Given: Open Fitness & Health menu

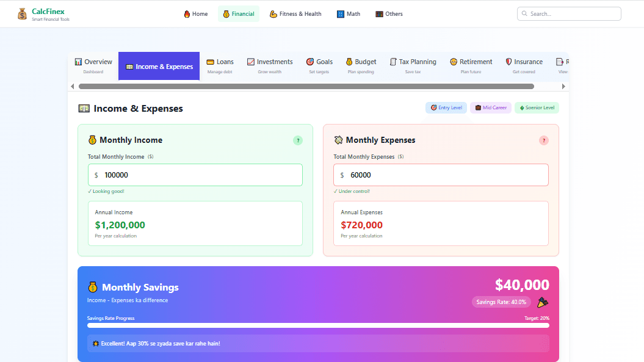Looking at the screenshot, I should [x=295, y=14].
